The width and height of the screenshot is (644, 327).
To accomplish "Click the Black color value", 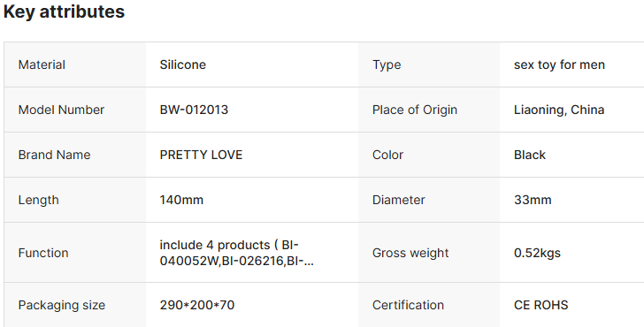I will 530,155.
